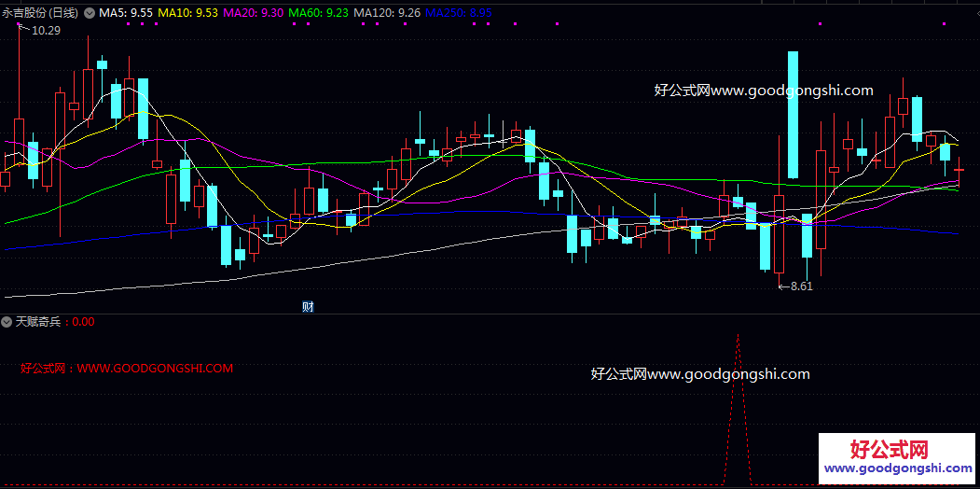Click the 天赋奇兵 value 0.00
Screen dimensions: 980x489
[84, 322]
